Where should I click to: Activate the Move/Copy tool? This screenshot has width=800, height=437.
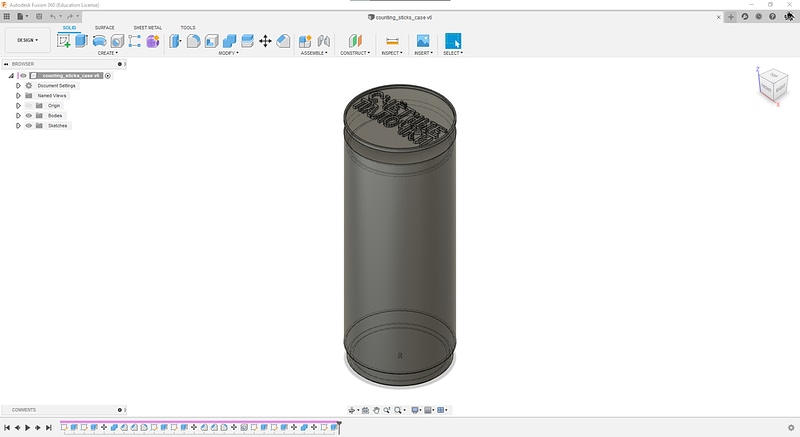coord(265,41)
